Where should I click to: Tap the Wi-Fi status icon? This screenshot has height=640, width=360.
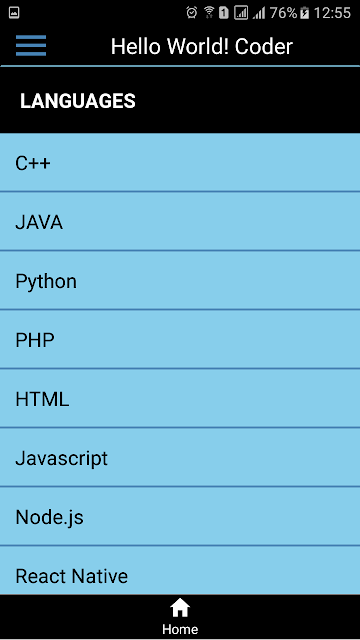point(209,13)
